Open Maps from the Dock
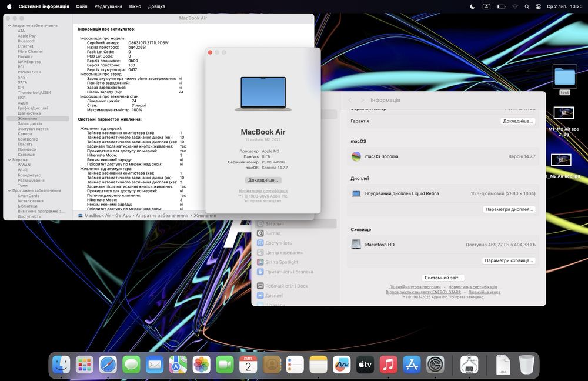This screenshot has width=588, height=381. click(178, 364)
